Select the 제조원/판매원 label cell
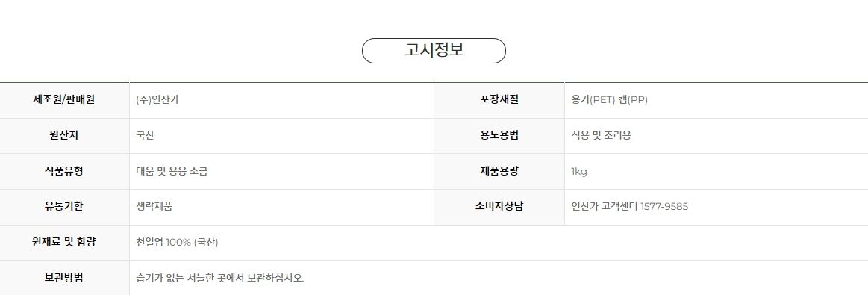Viewport: 868px width, 295px height. pos(64,100)
